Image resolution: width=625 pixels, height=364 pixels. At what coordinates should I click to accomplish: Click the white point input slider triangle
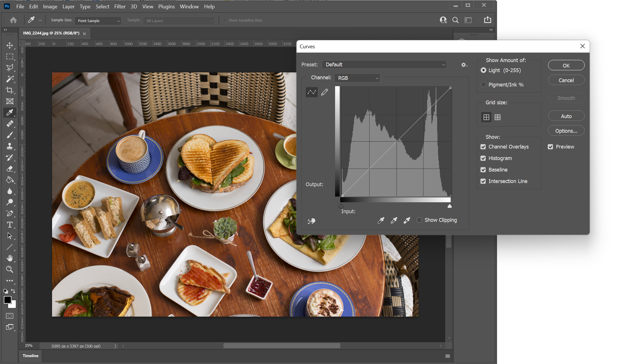pos(450,206)
